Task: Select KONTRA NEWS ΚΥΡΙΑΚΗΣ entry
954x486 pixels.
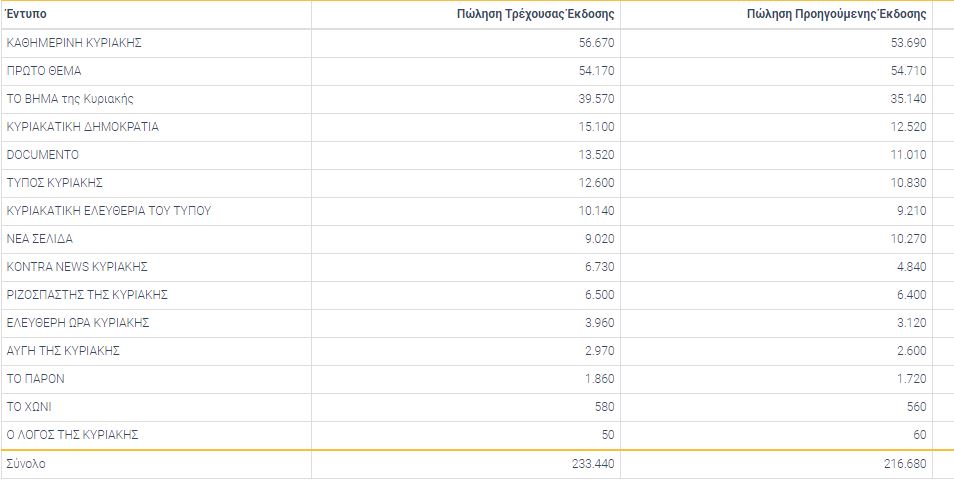Action: [77, 267]
